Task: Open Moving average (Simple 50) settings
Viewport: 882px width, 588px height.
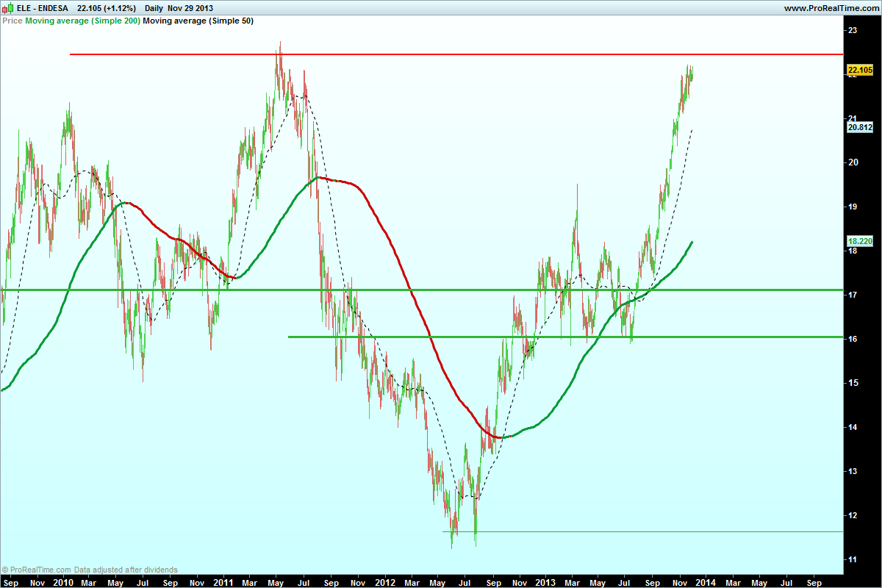Action: (198, 21)
